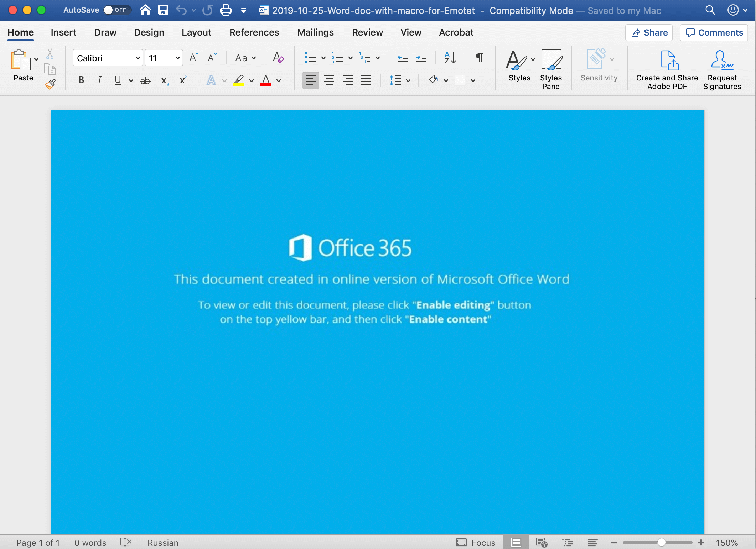Click the Home icon in title bar
Screen dimensions: 756x549
145,10
